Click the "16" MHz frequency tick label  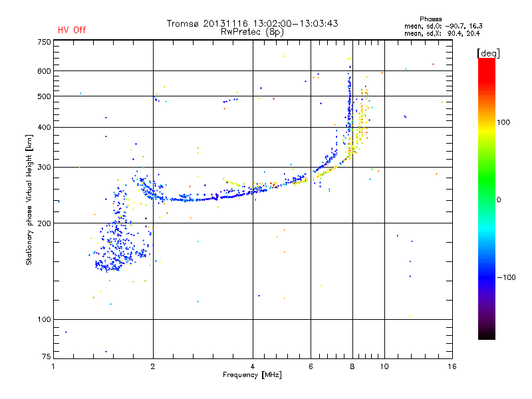click(x=452, y=366)
